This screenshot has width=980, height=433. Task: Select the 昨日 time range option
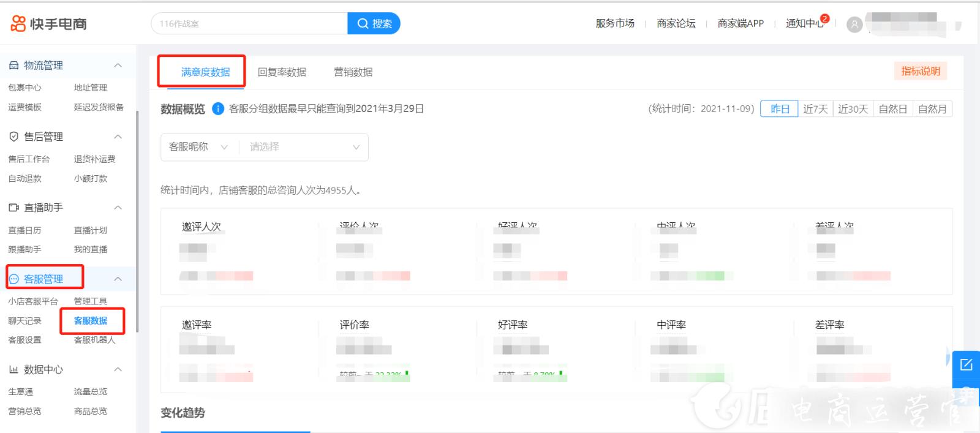779,109
